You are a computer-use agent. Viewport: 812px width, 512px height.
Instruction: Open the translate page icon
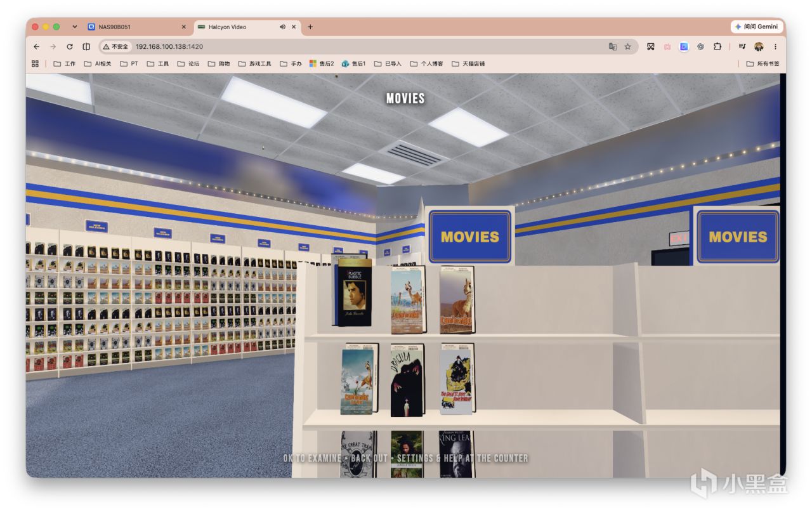[613, 46]
